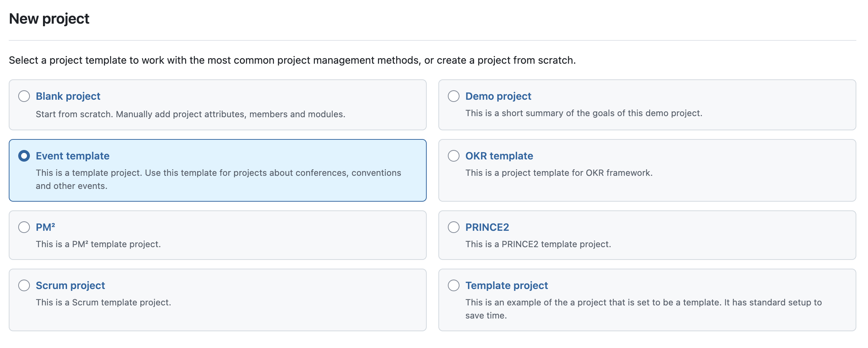The height and width of the screenshot is (348, 868).
Task: Select the PM² radio button
Action: point(24,227)
